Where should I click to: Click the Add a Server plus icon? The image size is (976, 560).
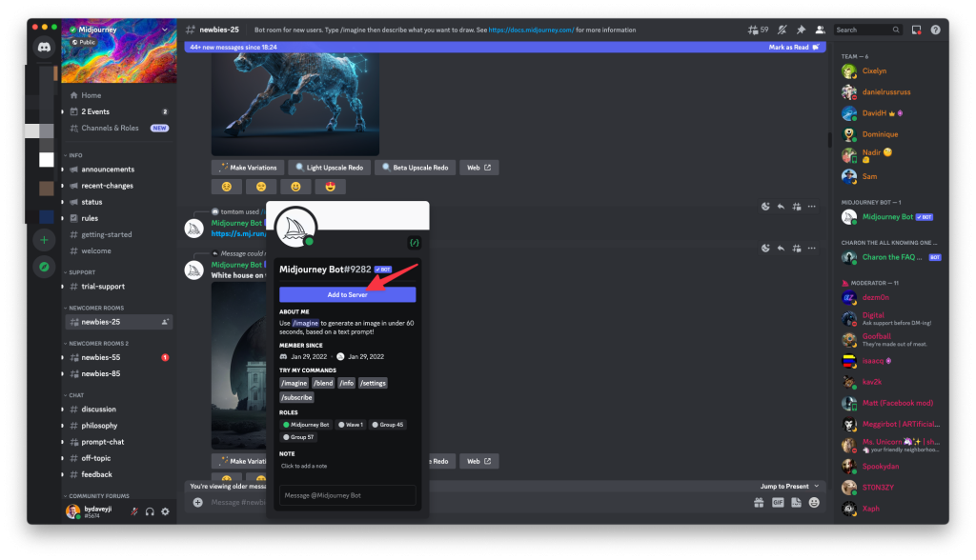(44, 240)
